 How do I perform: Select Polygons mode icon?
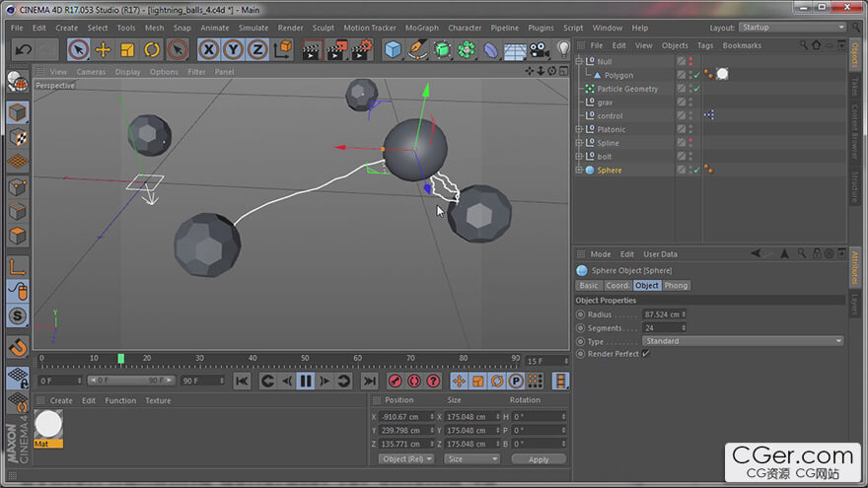[x=18, y=237]
